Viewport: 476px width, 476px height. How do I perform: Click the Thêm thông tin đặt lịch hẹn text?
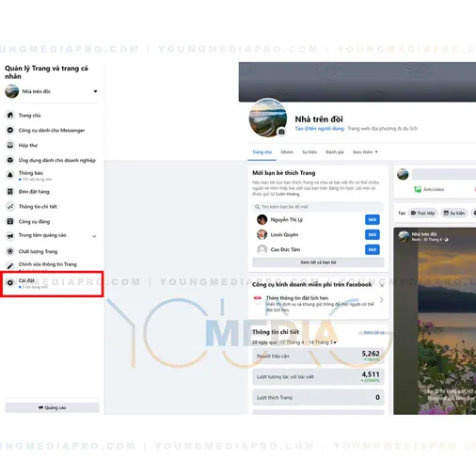pos(297,298)
